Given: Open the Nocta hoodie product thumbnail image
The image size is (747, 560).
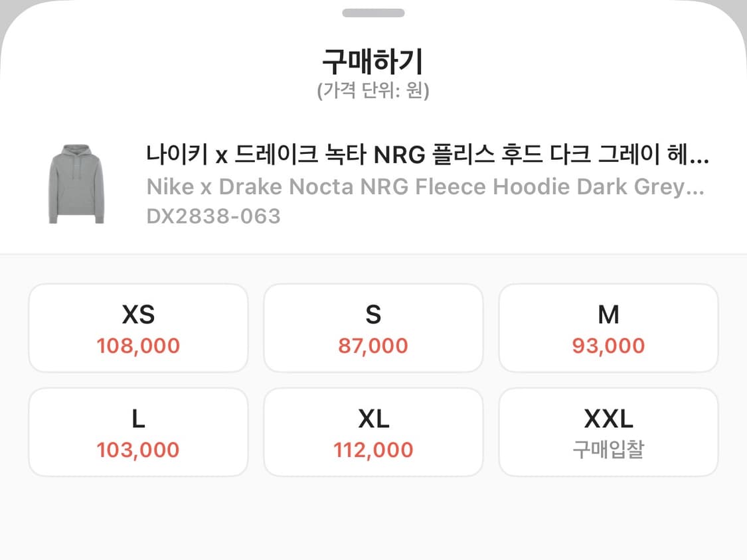Looking at the screenshot, I should (76, 181).
